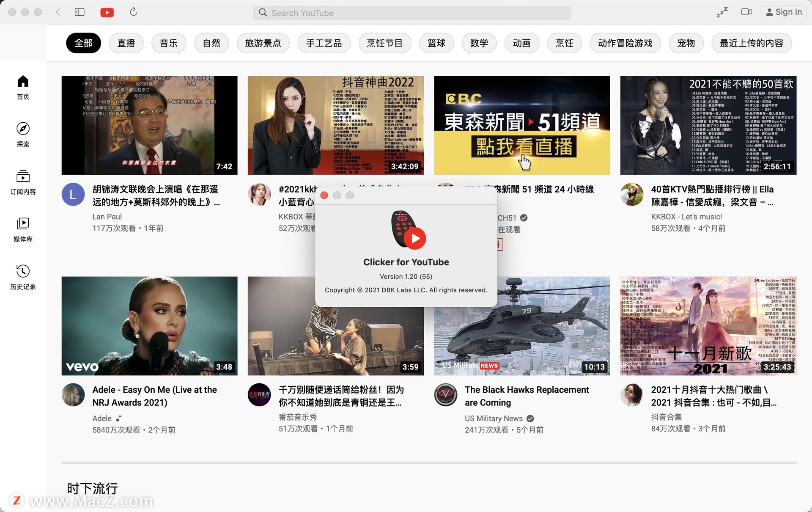Expand the 最近上传的内容 category filter
The height and width of the screenshot is (512, 812).
(751, 42)
